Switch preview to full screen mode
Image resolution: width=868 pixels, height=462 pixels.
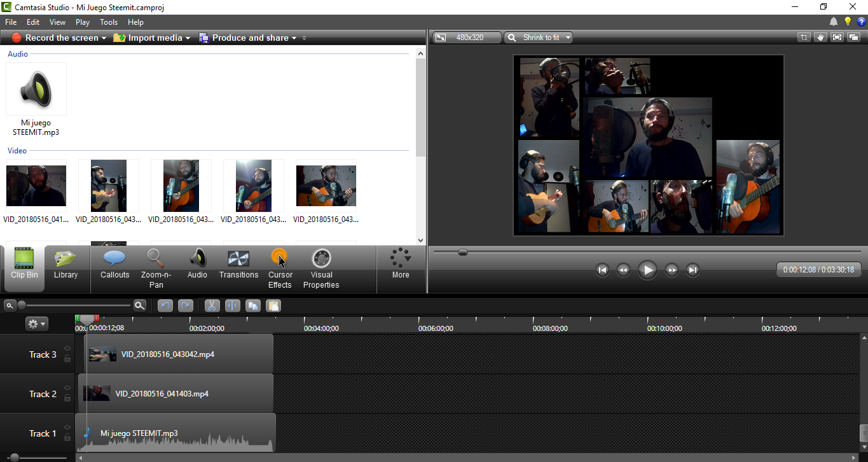837,38
